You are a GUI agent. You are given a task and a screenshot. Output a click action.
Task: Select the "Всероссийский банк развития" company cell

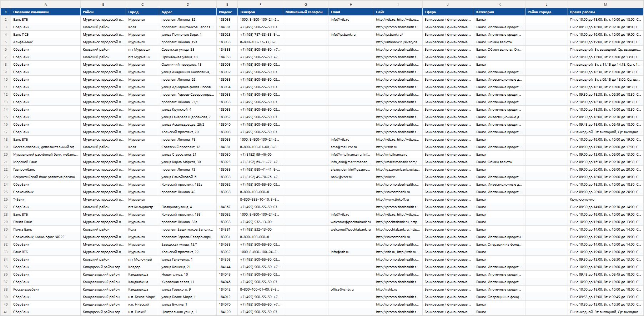pos(46,177)
